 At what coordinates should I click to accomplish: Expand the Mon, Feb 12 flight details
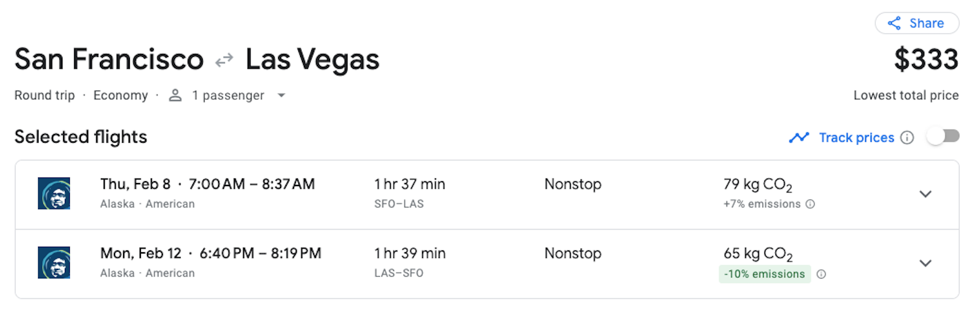925,263
